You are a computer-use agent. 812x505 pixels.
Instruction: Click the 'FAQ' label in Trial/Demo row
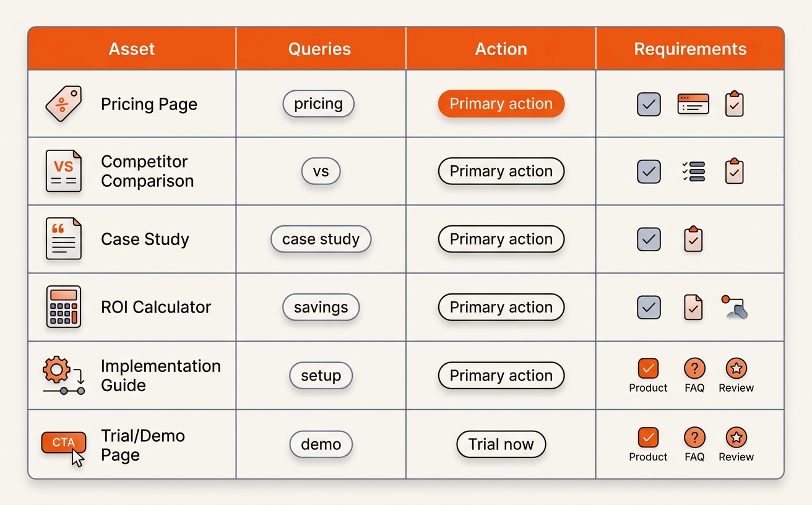click(694, 457)
